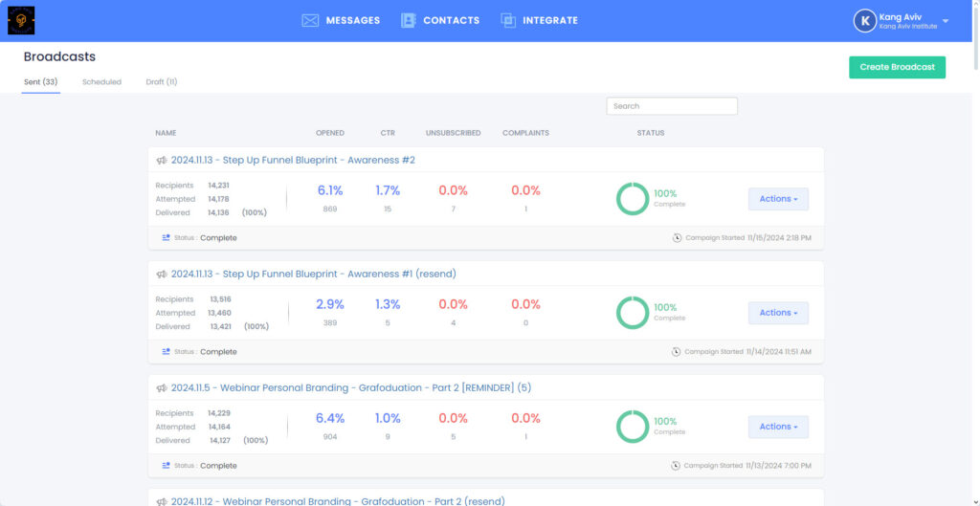This screenshot has width=980, height=506.
Task: Click megaphone icon of Awareness #2 broadcast
Action: 162,161
